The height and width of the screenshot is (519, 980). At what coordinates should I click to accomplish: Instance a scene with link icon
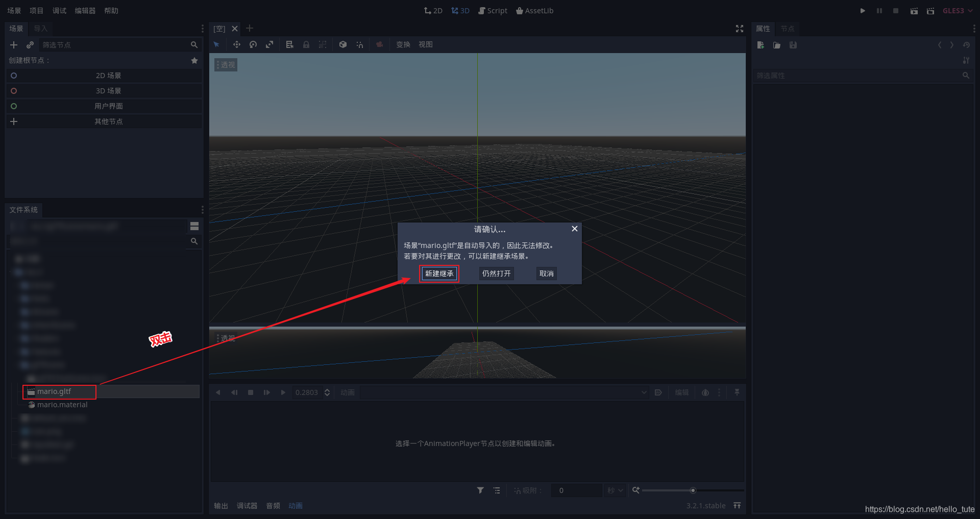[x=30, y=45]
